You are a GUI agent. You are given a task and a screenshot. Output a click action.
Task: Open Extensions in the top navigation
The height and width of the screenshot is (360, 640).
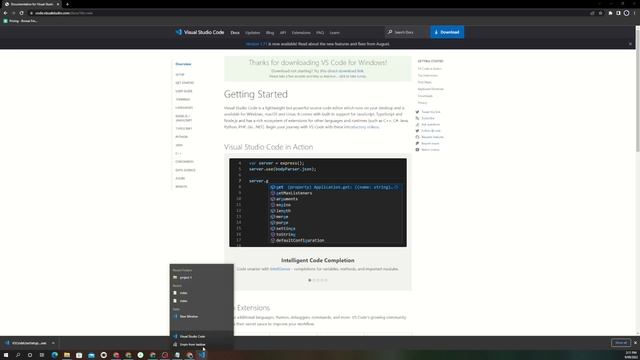(301, 33)
